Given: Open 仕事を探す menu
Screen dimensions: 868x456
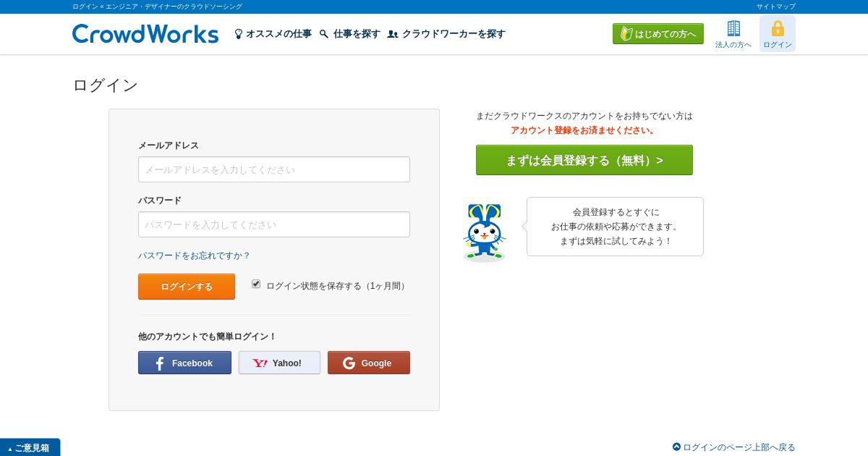Looking at the screenshot, I should tap(350, 34).
